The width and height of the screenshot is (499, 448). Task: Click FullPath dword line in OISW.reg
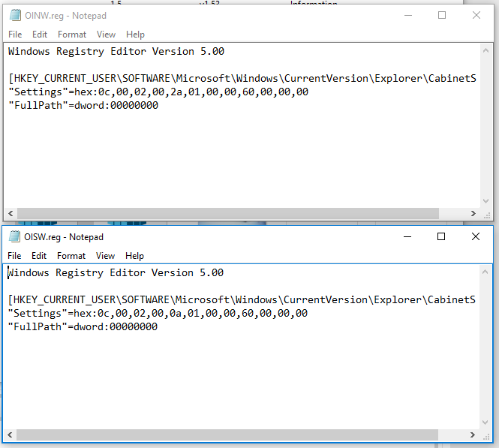83,326
